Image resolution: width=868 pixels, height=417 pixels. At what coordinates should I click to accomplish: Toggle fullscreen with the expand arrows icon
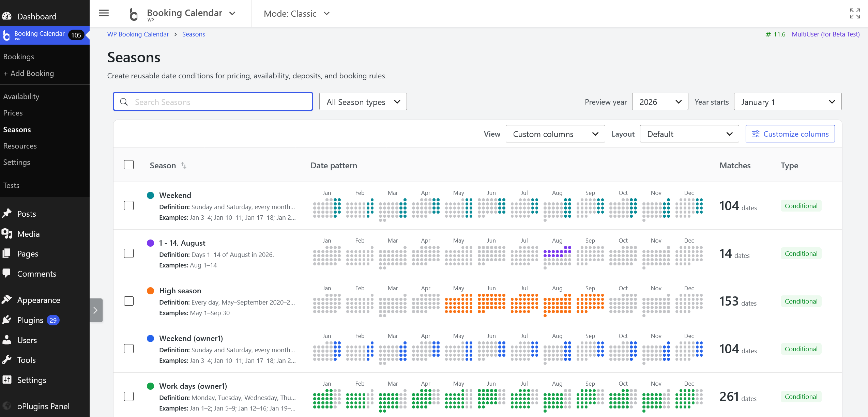(855, 14)
